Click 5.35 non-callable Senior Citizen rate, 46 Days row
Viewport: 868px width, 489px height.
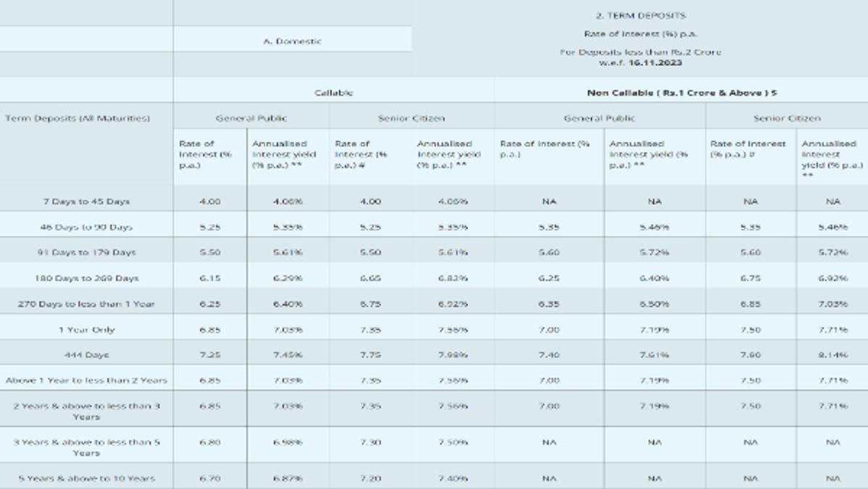point(750,227)
